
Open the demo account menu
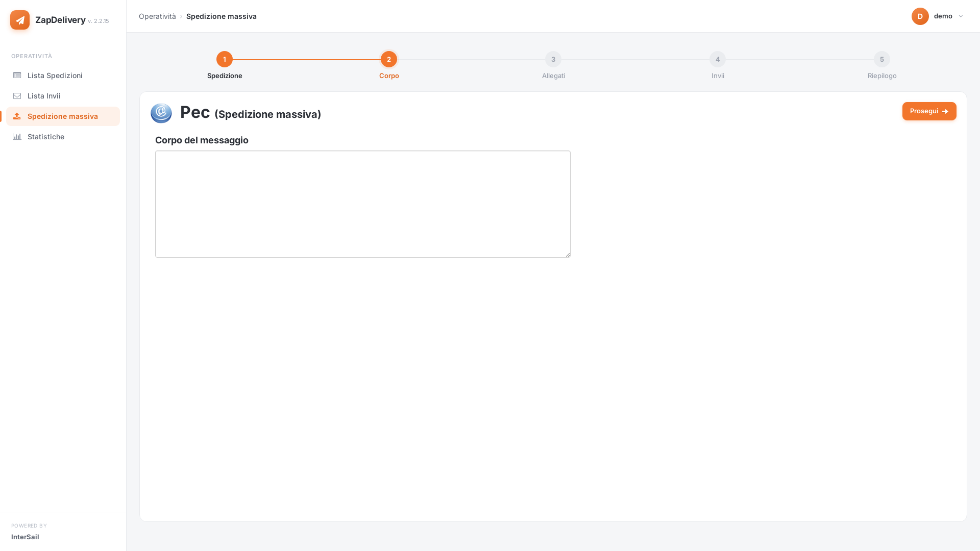[938, 16]
